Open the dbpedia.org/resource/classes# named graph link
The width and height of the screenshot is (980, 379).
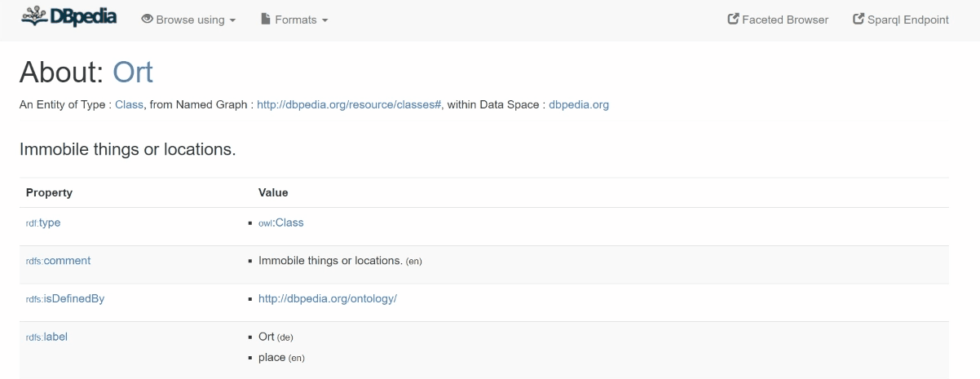349,105
